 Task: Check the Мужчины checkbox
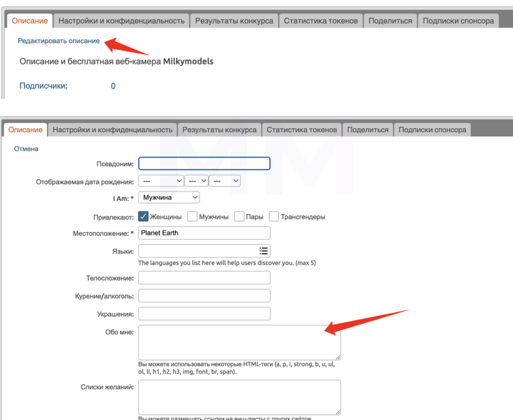coord(192,216)
